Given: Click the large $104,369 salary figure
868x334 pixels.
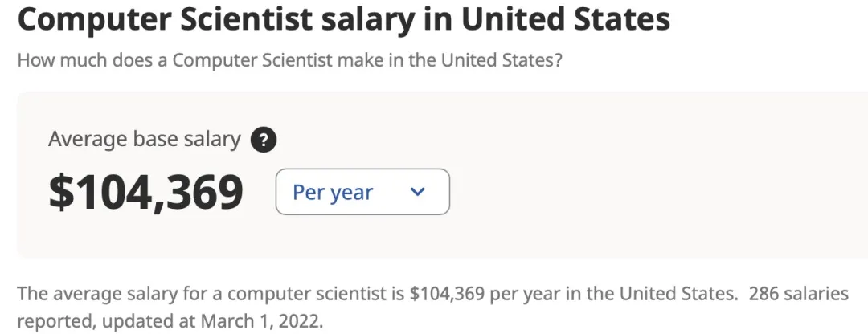Looking at the screenshot, I should point(145,193).
